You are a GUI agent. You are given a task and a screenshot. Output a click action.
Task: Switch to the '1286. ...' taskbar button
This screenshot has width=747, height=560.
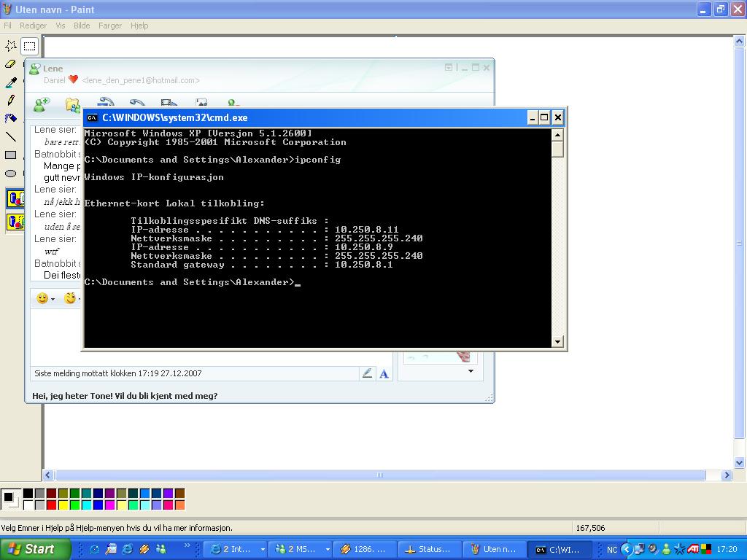pyautogui.click(x=366, y=549)
